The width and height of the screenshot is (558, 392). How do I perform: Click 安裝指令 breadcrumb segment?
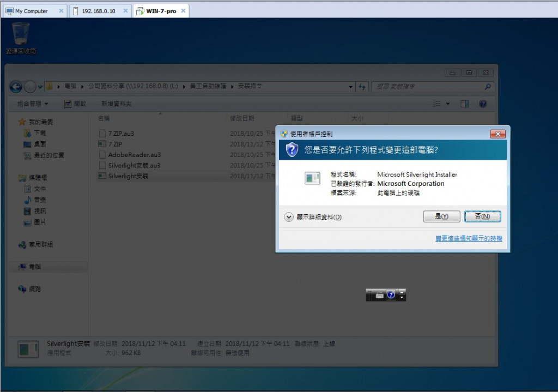point(250,86)
